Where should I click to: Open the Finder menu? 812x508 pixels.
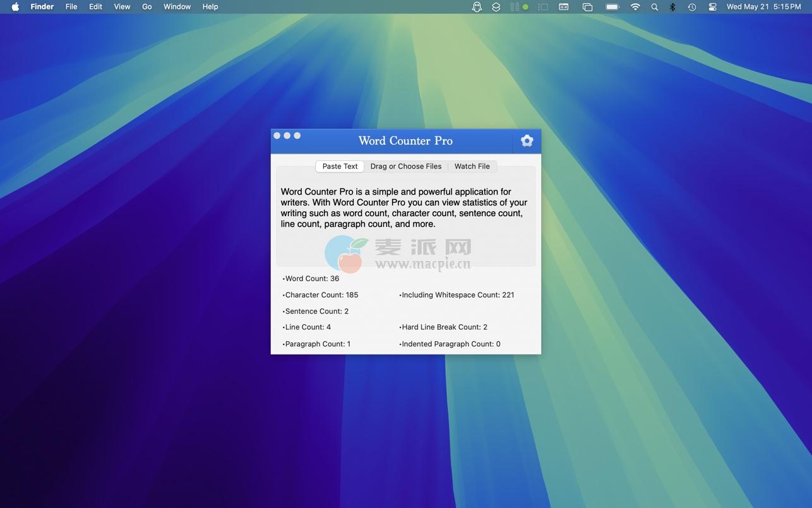pyautogui.click(x=42, y=7)
